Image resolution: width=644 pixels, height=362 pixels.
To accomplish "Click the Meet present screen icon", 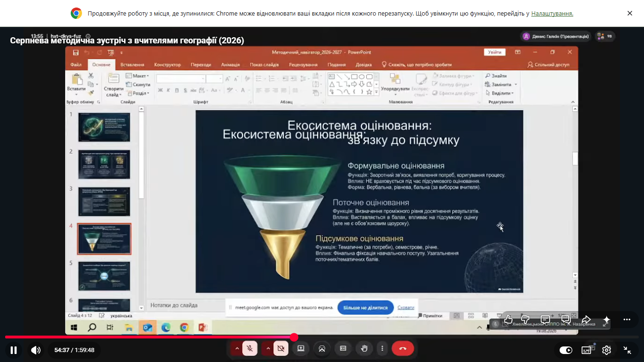I will (301, 349).
